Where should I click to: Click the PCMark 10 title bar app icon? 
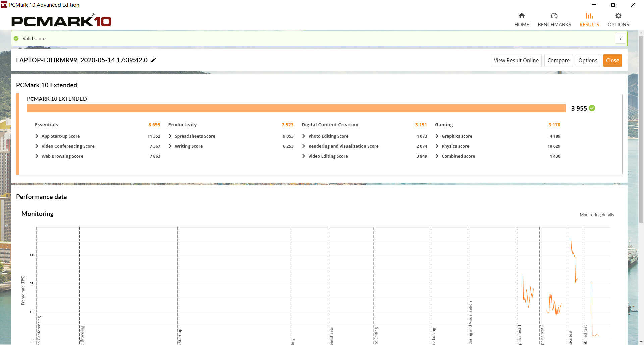(4, 5)
